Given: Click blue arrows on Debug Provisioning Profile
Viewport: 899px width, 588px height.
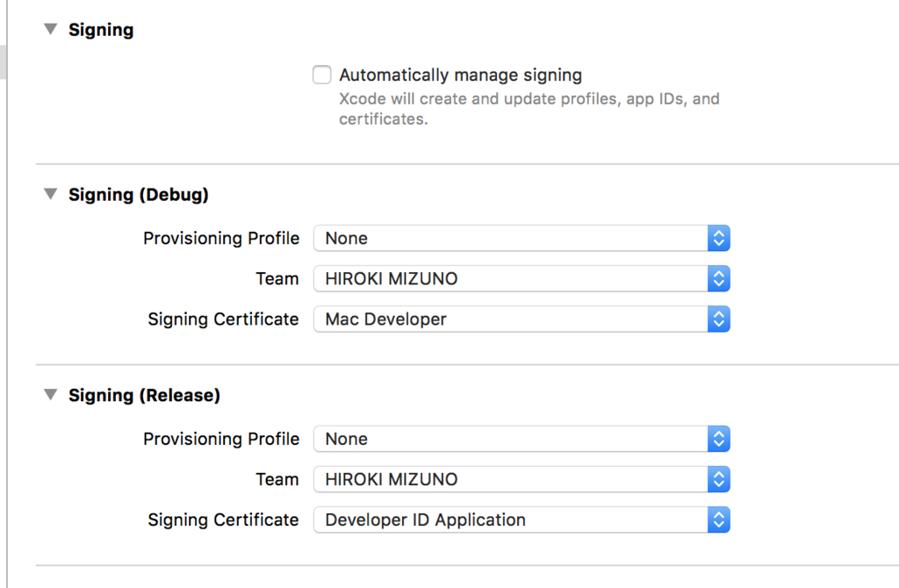Looking at the screenshot, I should click(718, 239).
